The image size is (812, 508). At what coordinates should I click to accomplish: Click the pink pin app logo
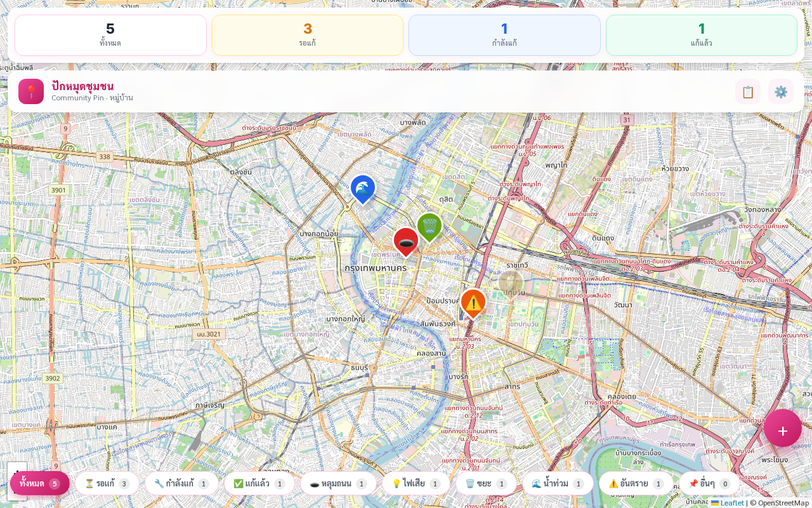(31, 91)
